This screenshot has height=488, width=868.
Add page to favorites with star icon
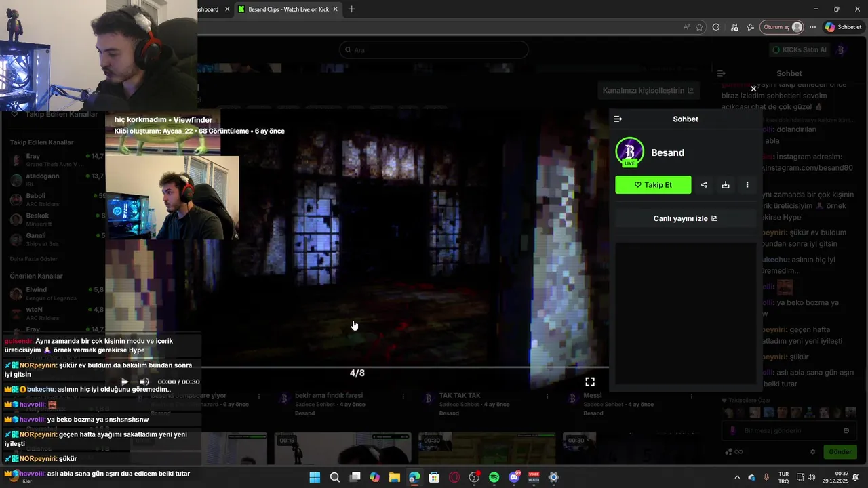(699, 27)
